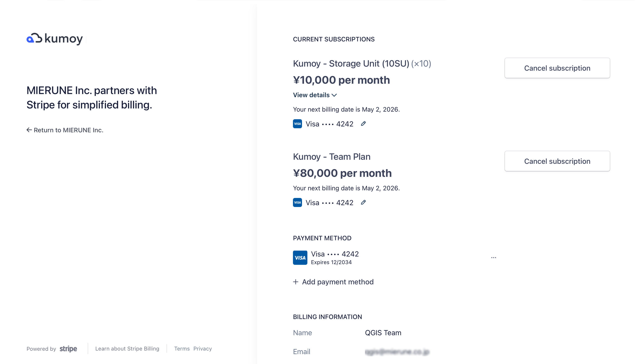Cancel the Storage Unit (10SU) subscription
Viewport: 644px width, 364px height.
point(557,68)
